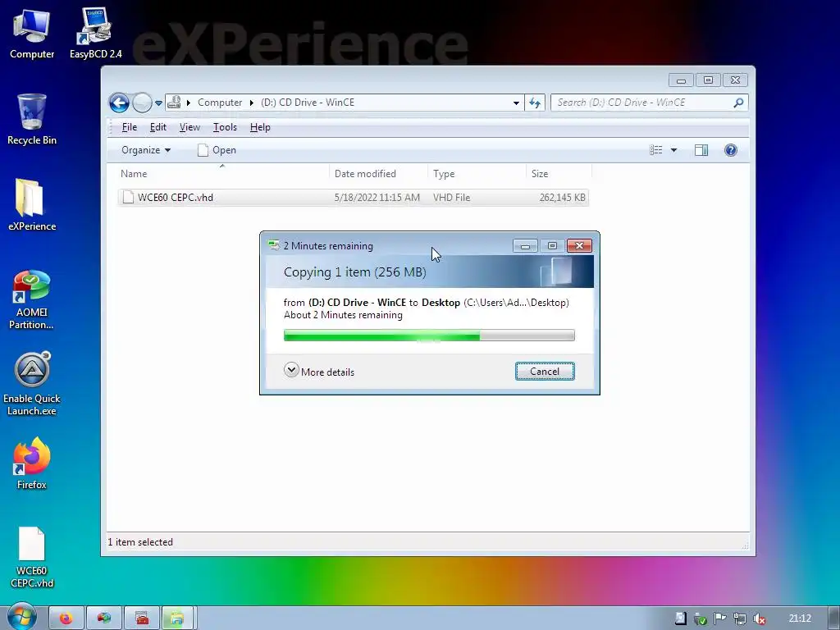
Task: Open the Windows Start menu
Action: coord(22,616)
